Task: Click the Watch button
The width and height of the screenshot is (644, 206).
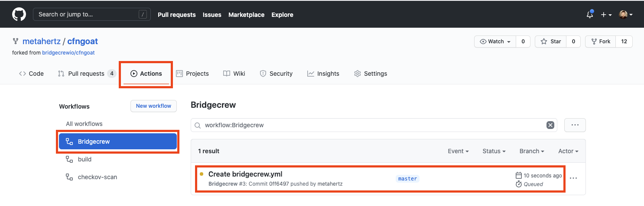Action: pyautogui.click(x=495, y=42)
